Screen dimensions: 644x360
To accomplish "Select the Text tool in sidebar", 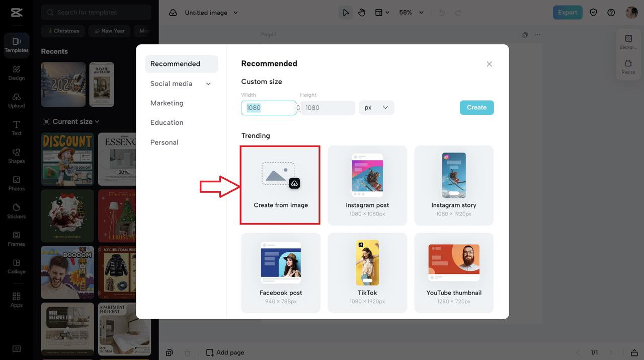I will [17, 128].
